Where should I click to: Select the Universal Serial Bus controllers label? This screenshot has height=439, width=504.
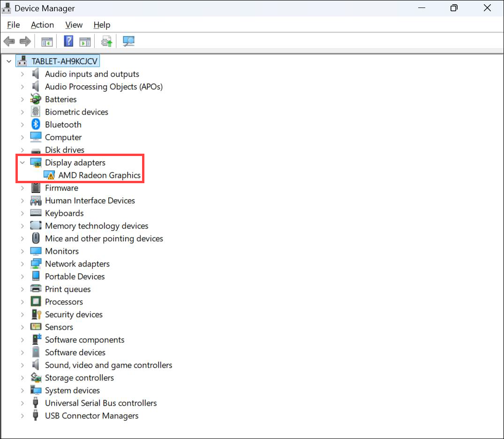pos(101,403)
